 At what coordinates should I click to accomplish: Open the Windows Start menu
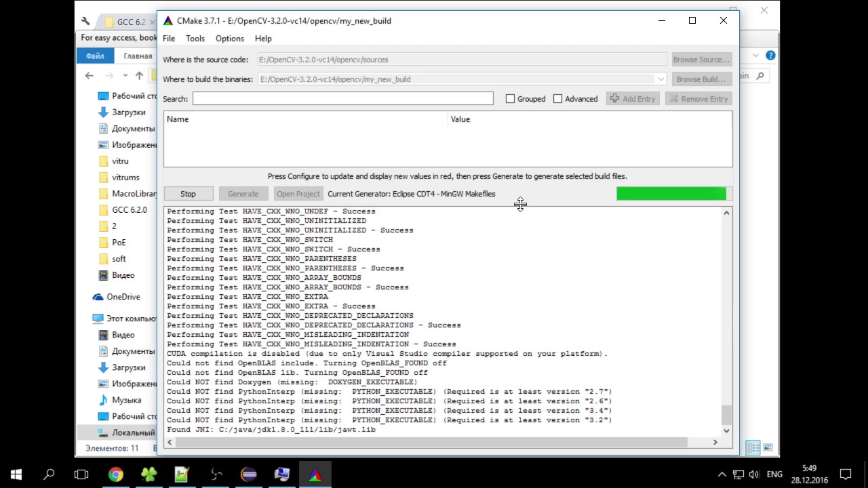pyautogui.click(x=16, y=474)
